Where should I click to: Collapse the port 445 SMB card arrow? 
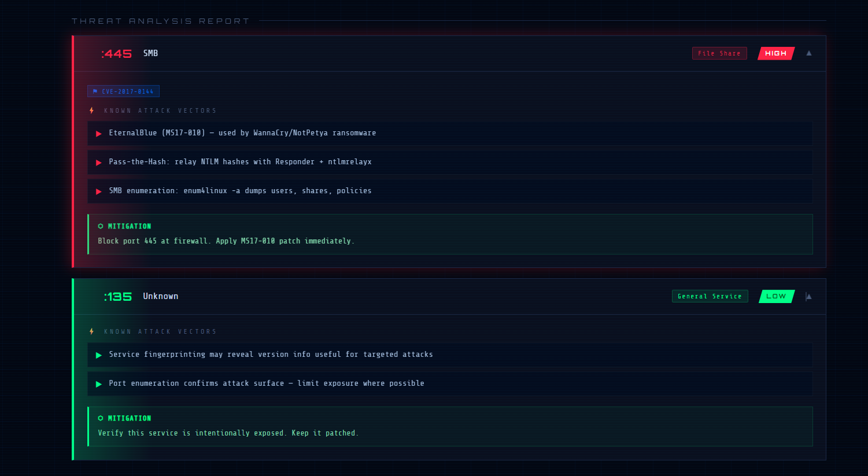point(809,53)
